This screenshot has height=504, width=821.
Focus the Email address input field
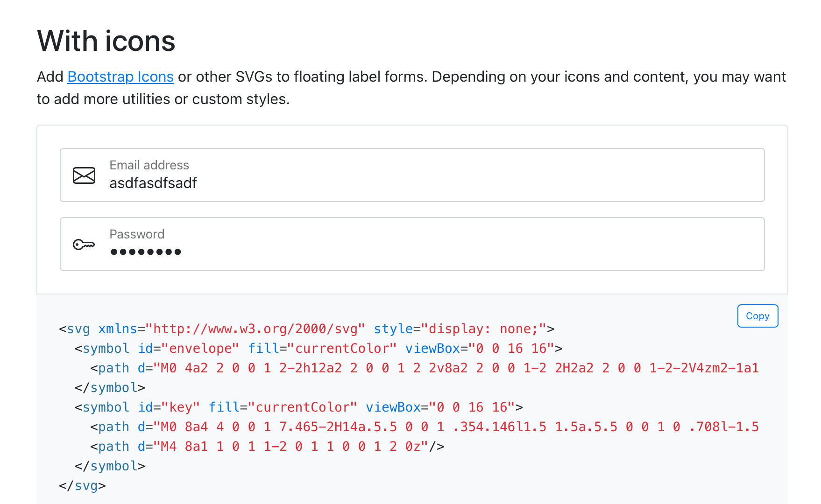point(412,175)
